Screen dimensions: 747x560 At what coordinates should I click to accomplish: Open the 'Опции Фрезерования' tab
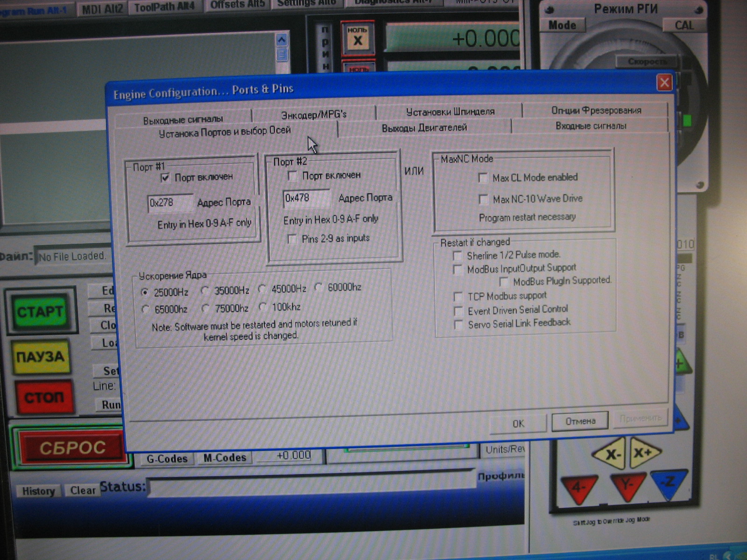pyautogui.click(x=596, y=110)
